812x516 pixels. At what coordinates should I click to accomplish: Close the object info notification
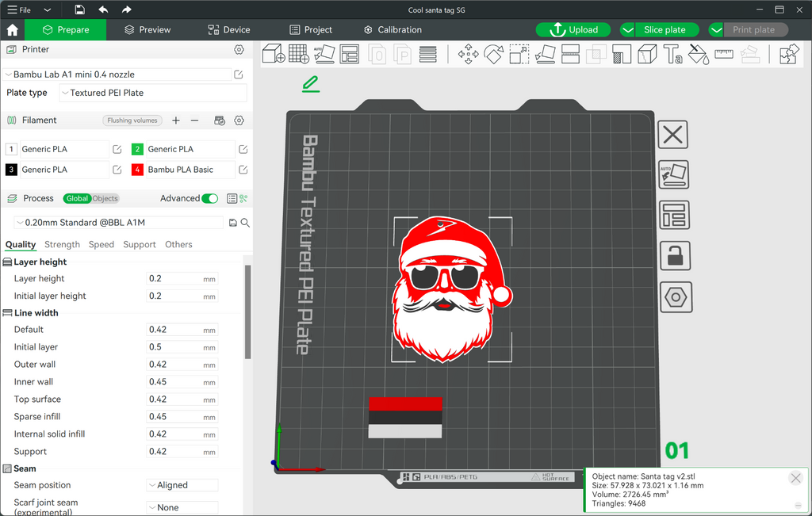[796, 478]
